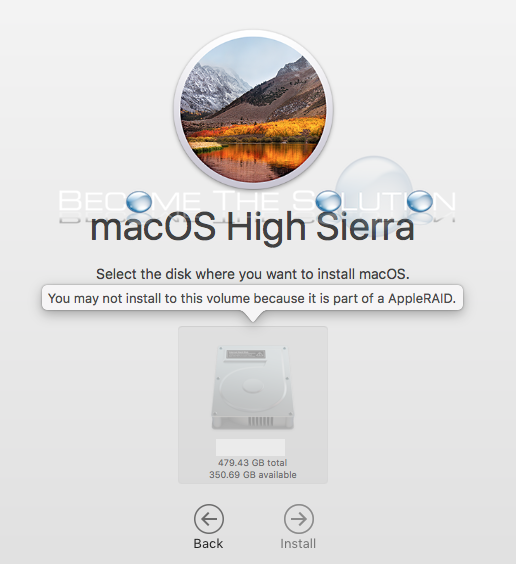The height and width of the screenshot is (564, 516).
Task: Click the tooltip's downward pointer arrow
Action: point(253,316)
